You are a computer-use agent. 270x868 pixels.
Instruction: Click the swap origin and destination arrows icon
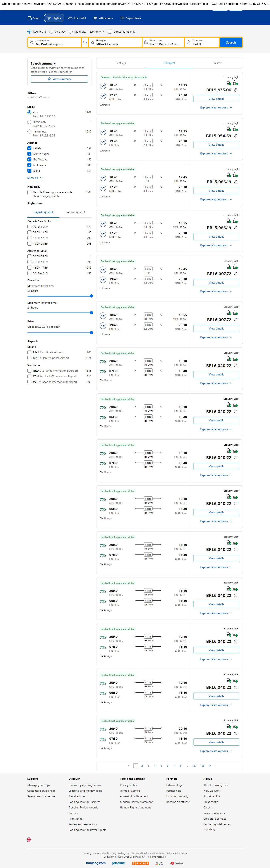pyautogui.click(x=85, y=42)
